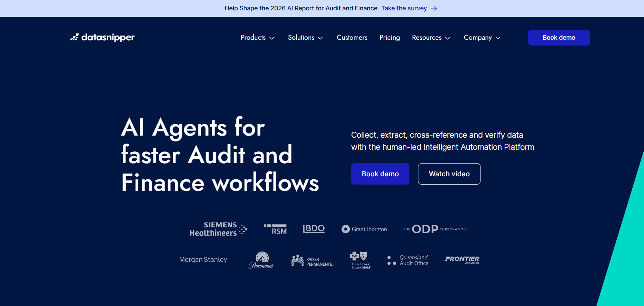Viewport: 644px width, 306px height.
Task: Open the Products menu label
Action: point(253,37)
